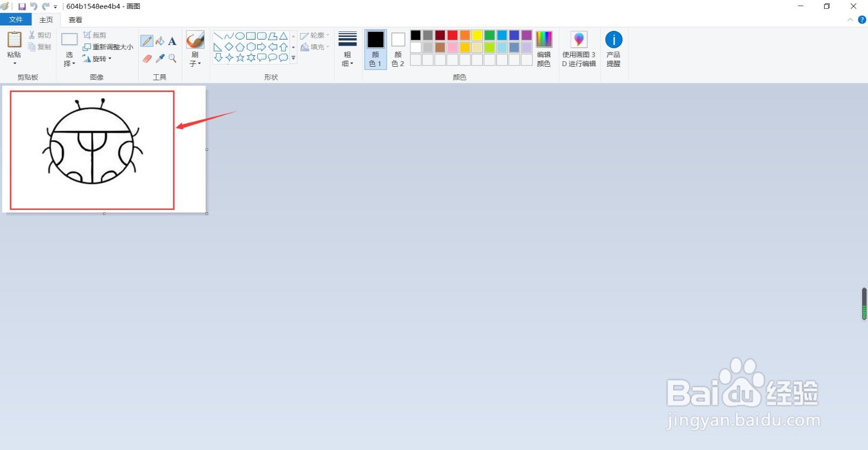The image size is (868, 450).
Task: Select the Magnifier tool
Action: pyautogui.click(x=172, y=58)
